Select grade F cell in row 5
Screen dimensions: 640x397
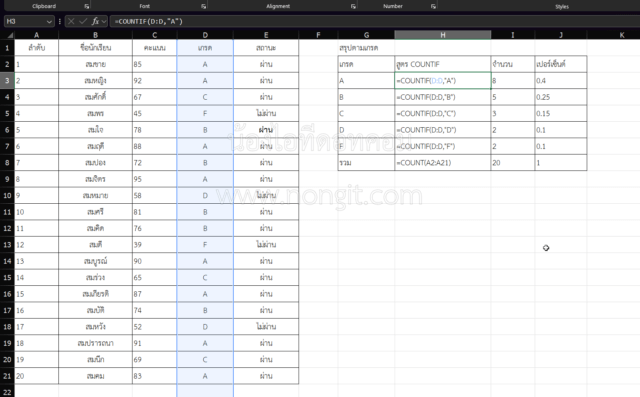(205, 113)
